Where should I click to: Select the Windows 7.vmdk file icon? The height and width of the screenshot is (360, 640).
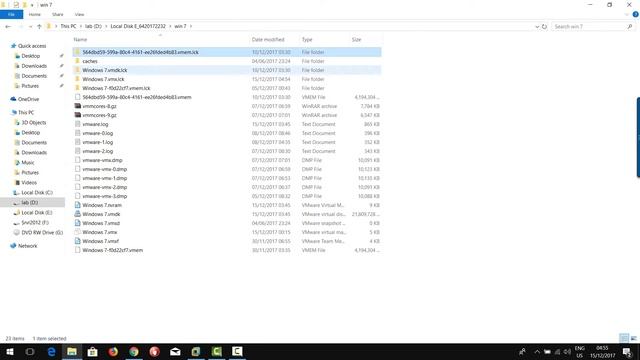(x=78, y=214)
